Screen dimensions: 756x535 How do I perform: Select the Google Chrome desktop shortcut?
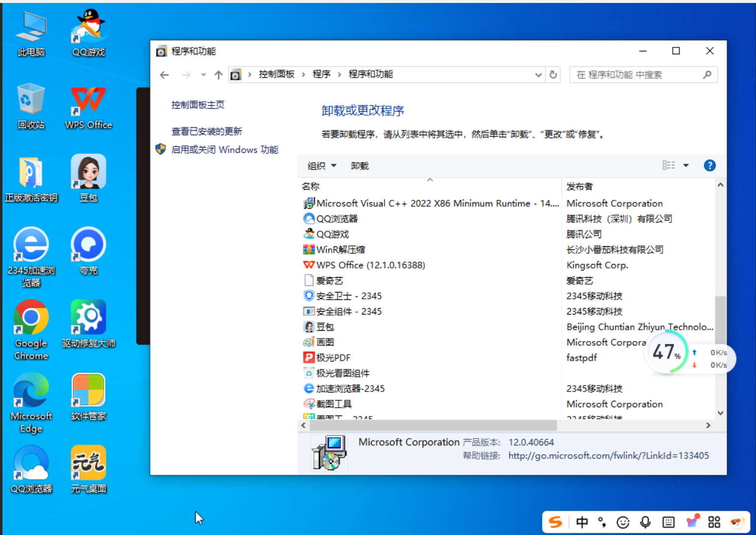coord(31,330)
